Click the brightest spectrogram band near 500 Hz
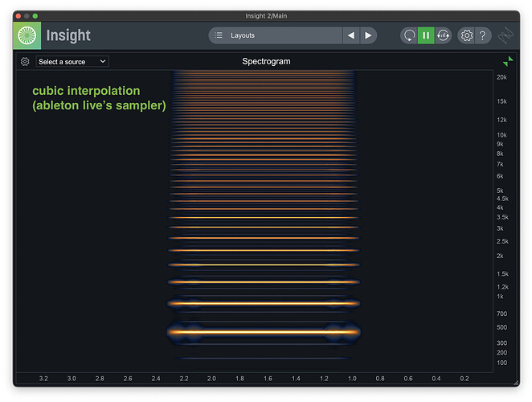Image resolution: width=532 pixels, height=402 pixels. (264, 331)
